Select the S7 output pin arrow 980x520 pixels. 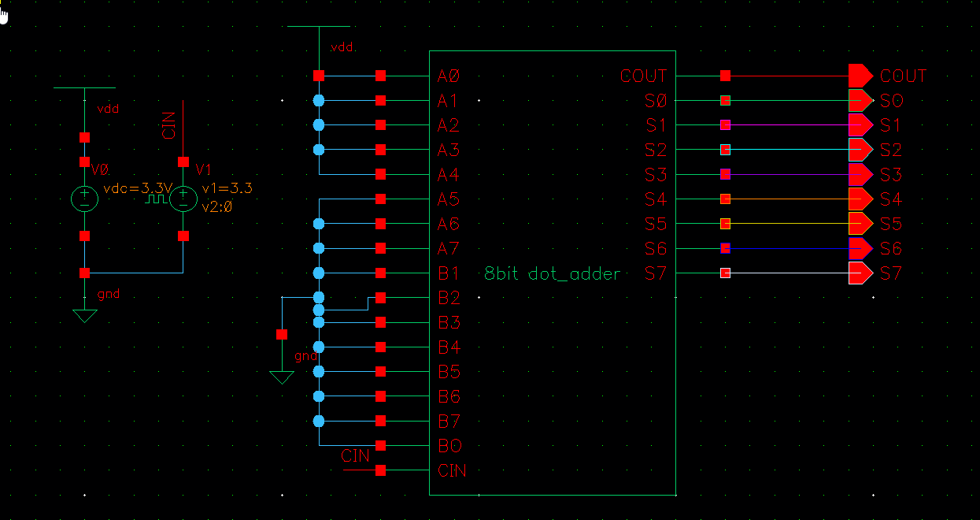pos(860,273)
